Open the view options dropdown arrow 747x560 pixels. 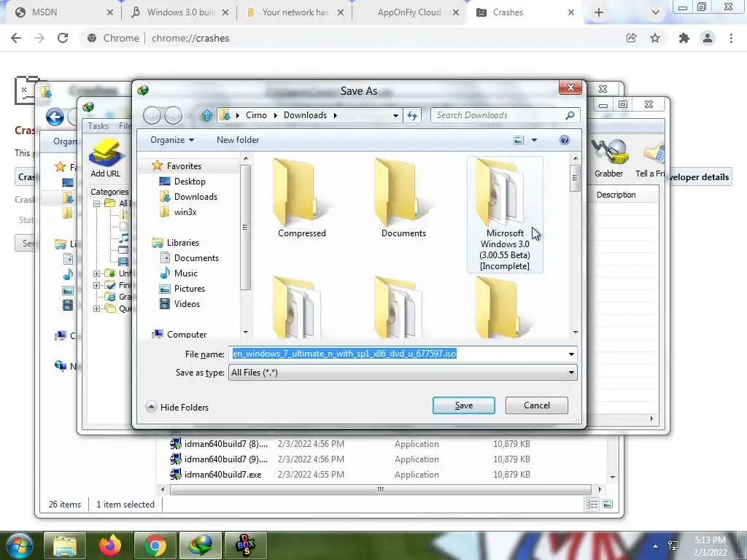point(534,140)
